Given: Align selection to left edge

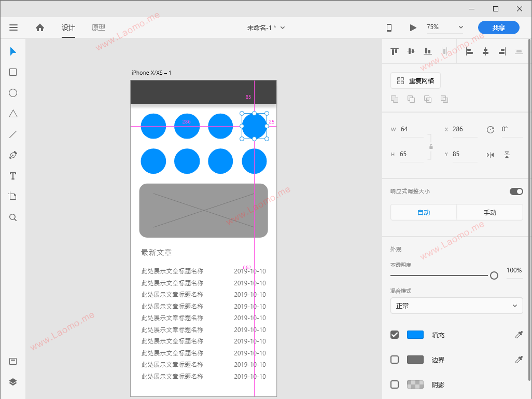Looking at the screenshot, I should pos(469,51).
